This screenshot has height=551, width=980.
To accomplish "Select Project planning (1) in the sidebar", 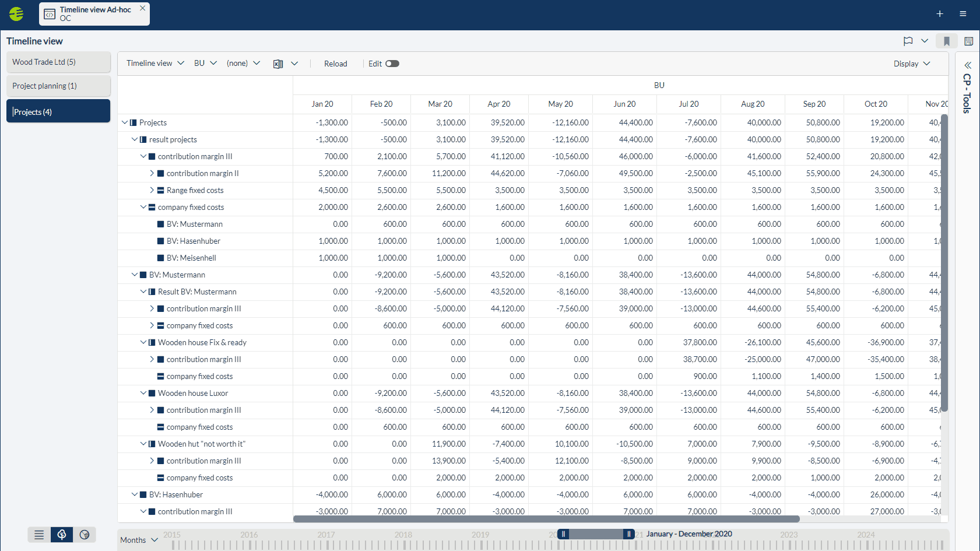I will pyautogui.click(x=58, y=86).
